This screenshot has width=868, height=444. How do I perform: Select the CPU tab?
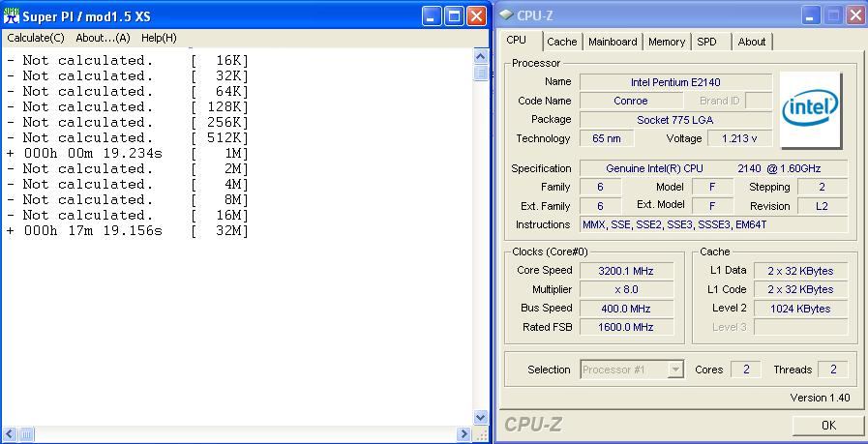coord(517,41)
